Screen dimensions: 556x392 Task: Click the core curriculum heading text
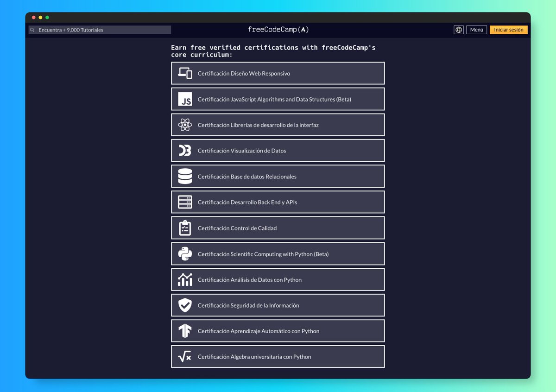click(x=273, y=51)
